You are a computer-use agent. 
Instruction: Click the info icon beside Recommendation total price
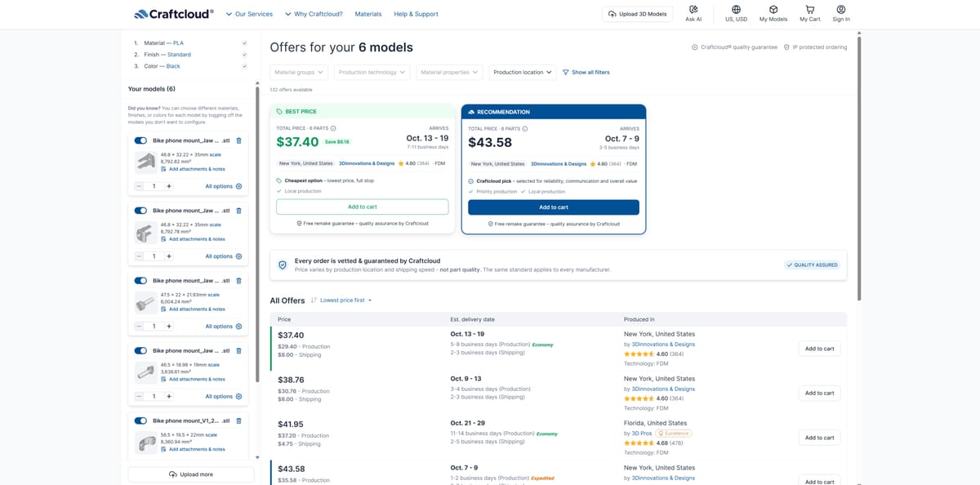pyautogui.click(x=524, y=128)
